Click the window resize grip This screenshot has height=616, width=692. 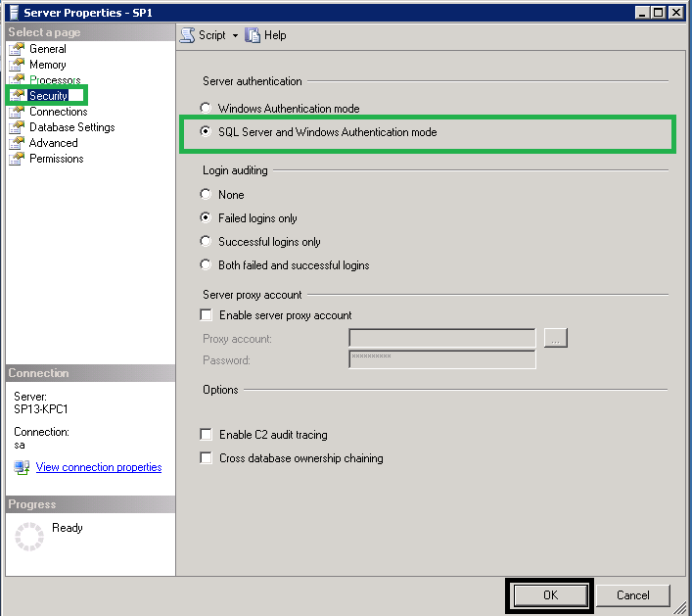click(x=680, y=608)
